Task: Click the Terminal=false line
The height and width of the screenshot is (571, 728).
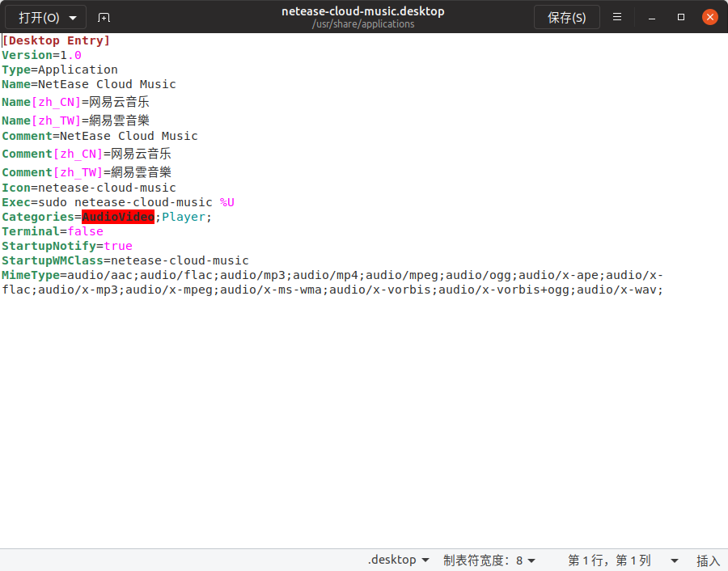Action: (x=53, y=231)
